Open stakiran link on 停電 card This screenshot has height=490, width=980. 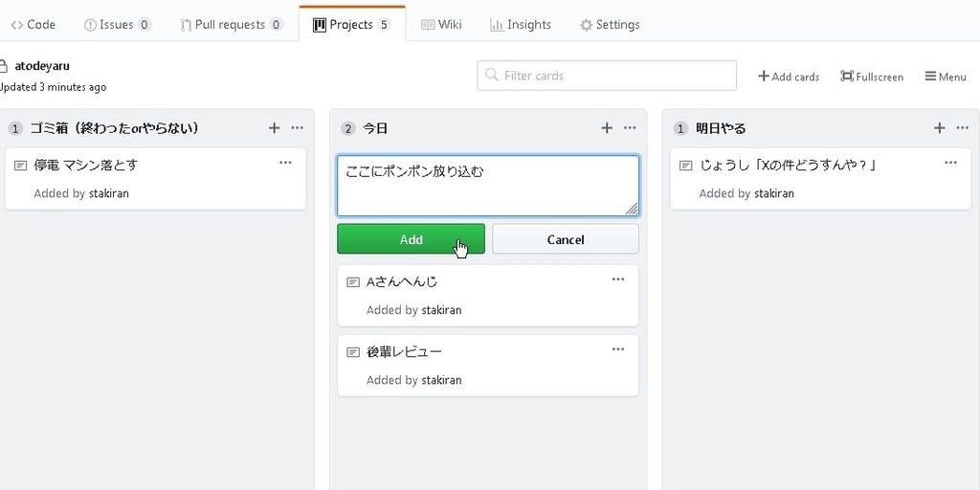coord(109,193)
